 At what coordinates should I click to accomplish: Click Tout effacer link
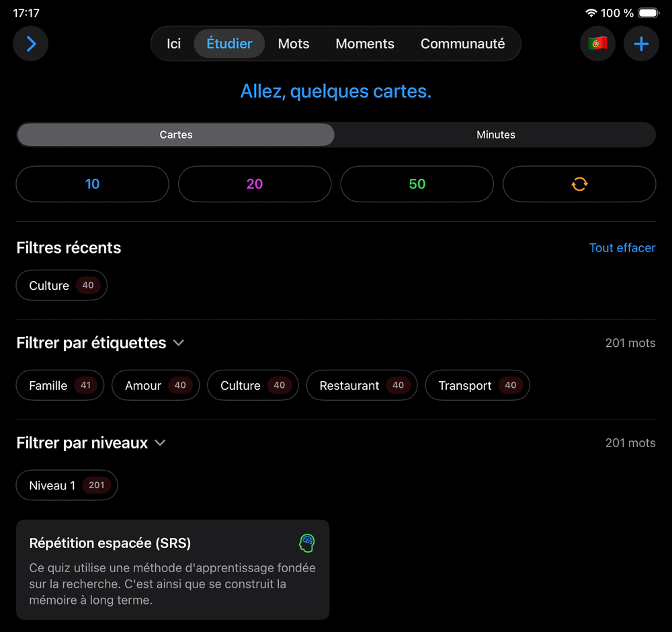pyautogui.click(x=622, y=248)
